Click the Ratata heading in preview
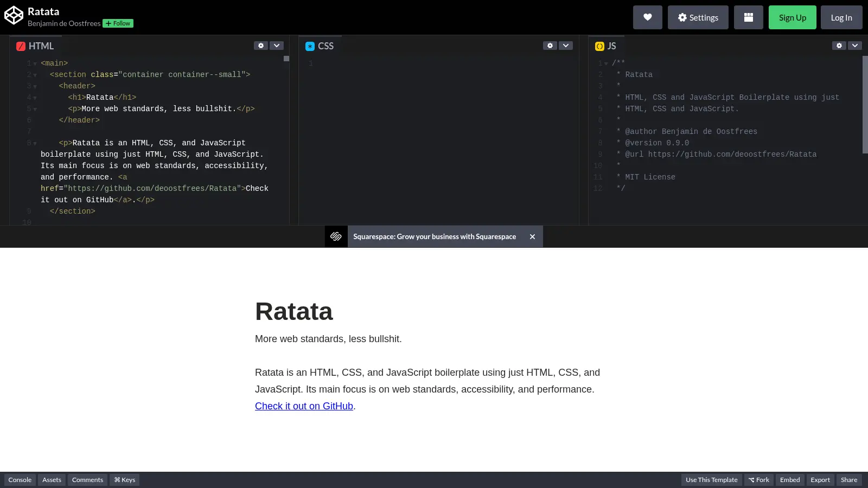 point(294,312)
